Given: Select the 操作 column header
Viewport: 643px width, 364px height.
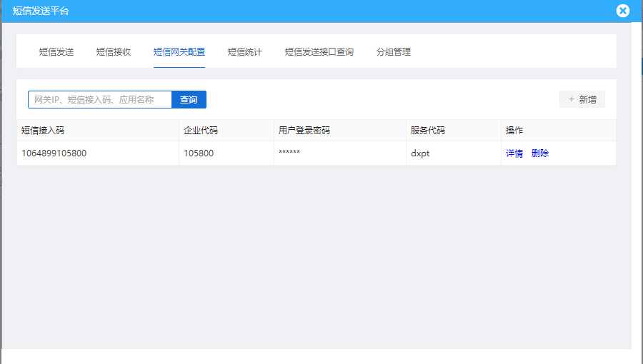Looking at the screenshot, I should pyautogui.click(x=559, y=130).
